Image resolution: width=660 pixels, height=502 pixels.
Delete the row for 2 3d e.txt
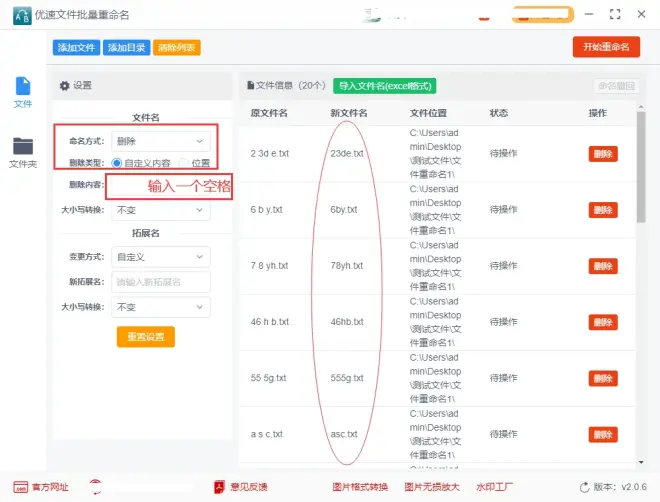coord(603,154)
